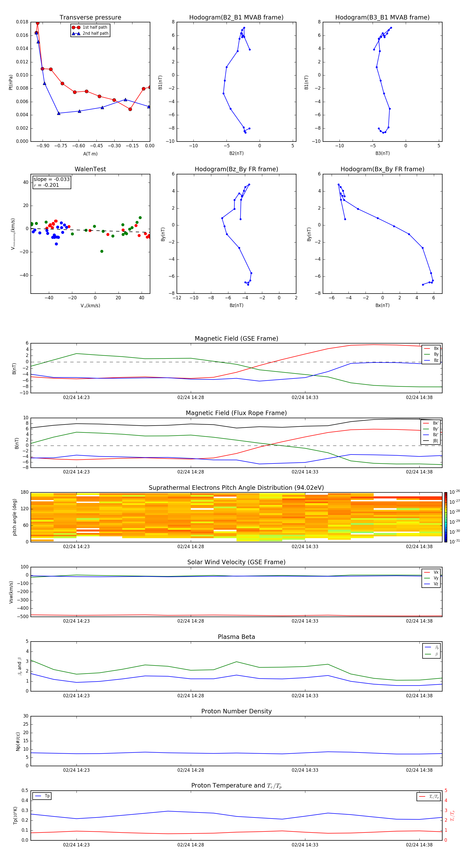Select the "Hodogram(B3_B1 MVAB frame)" title
This screenshot has height=868, width=473.
(382, 18)
